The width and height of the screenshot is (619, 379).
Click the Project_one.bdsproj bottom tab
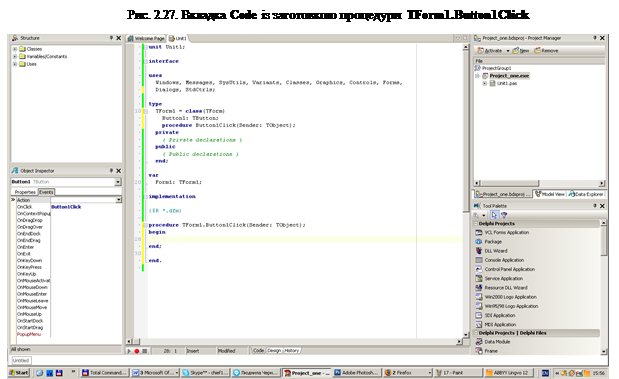point(503,194)
